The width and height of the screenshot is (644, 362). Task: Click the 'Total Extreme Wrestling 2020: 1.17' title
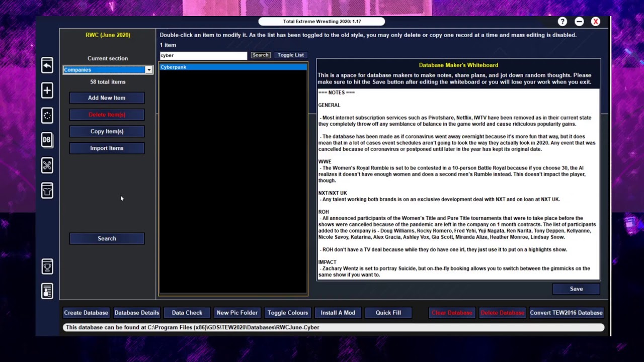(322, 22)
